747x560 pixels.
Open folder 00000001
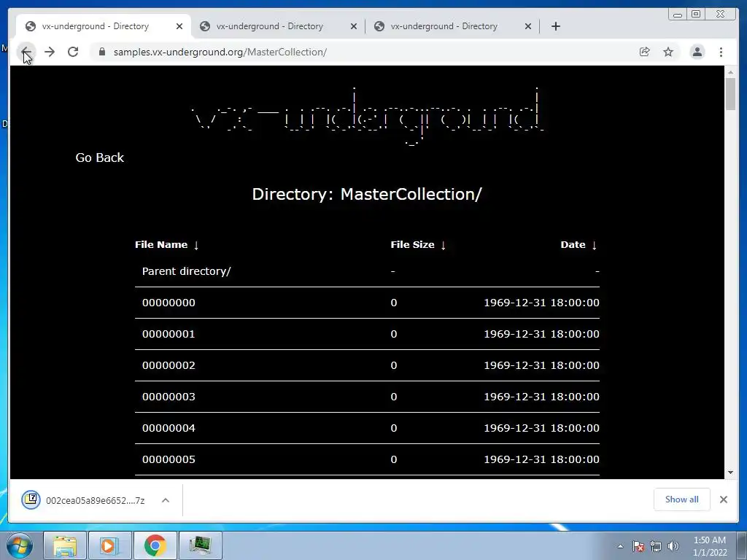[169, 334]
